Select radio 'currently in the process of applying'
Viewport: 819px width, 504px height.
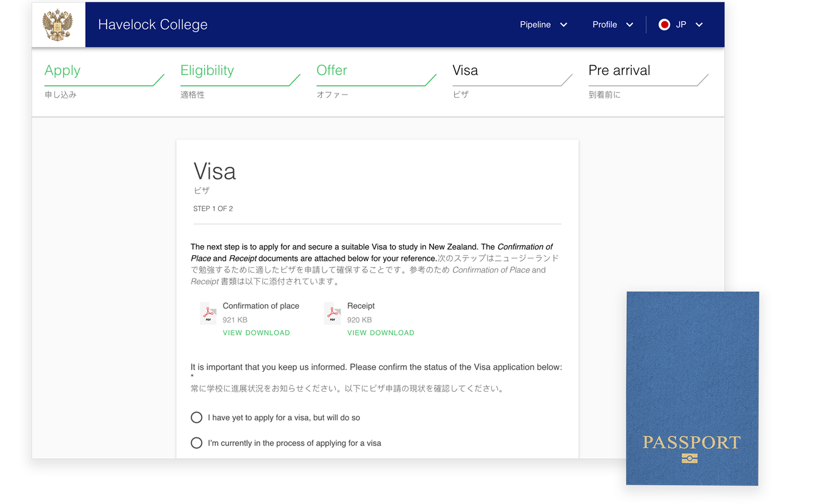coord(197,443)
